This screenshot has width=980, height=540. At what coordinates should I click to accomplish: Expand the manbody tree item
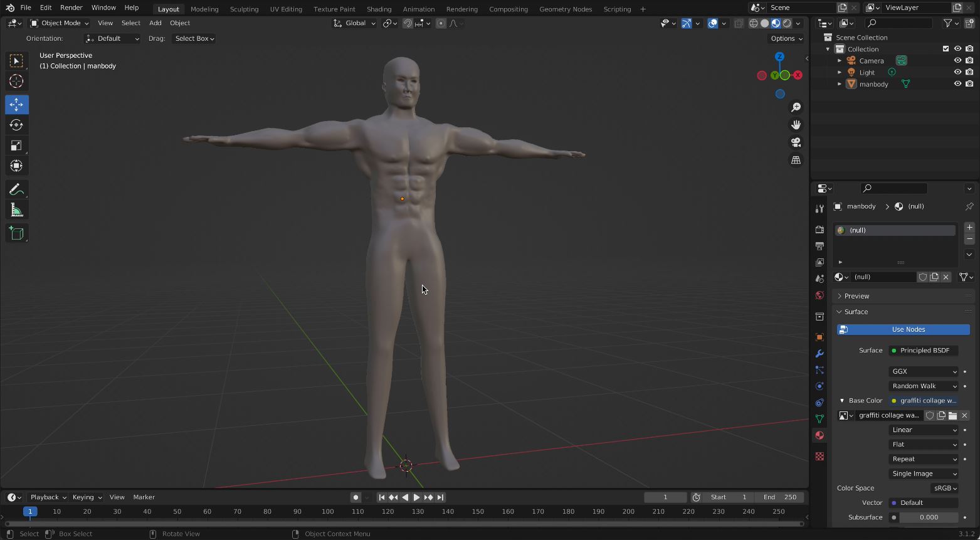pos(840,84)
